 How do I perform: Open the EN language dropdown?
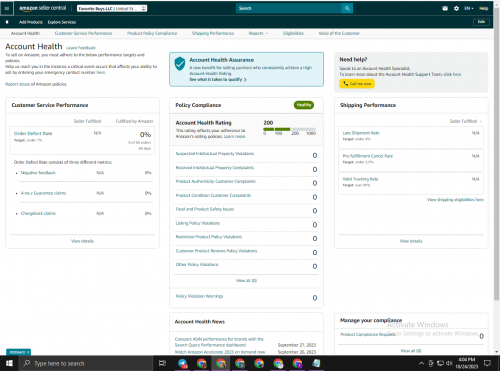tap(469, 8)
